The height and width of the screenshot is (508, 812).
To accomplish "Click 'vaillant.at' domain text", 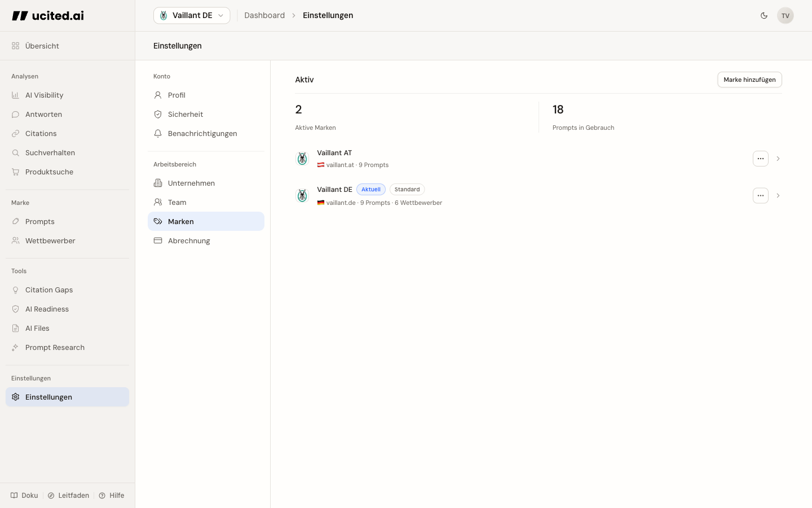I will [x=340, y=165].
